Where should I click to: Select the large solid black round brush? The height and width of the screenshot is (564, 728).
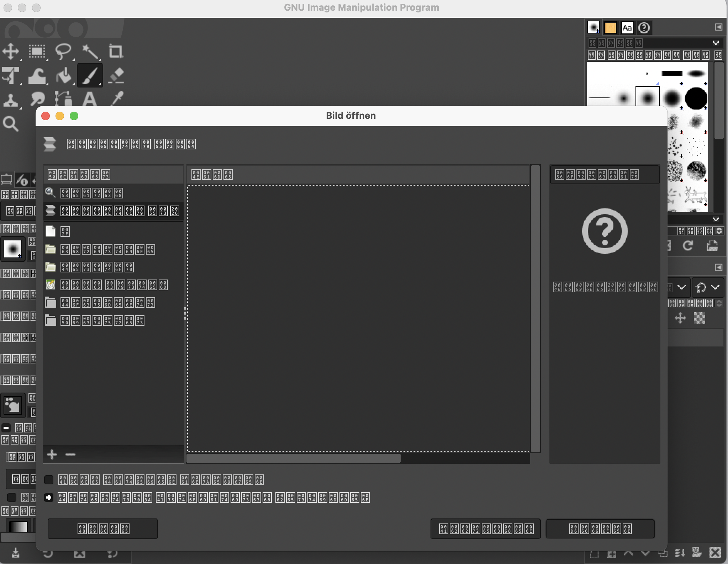(696, 98)
